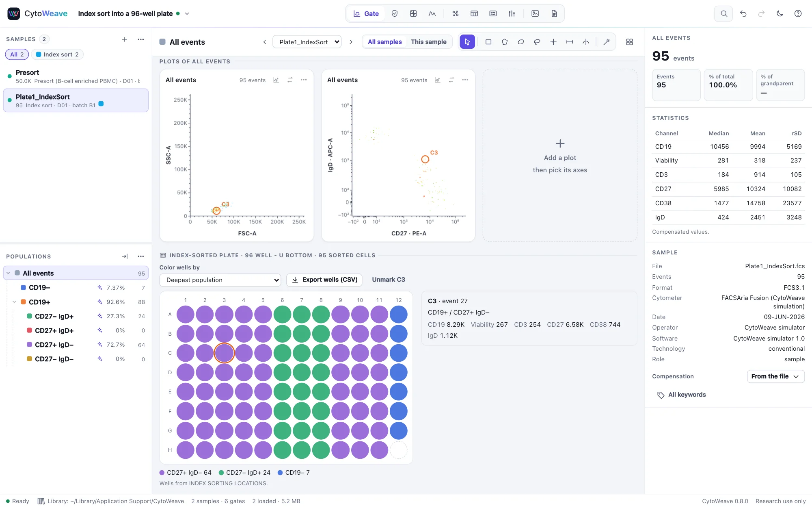
Task: Open the histogram overlay curve view
Action: (x=432, y=13)
